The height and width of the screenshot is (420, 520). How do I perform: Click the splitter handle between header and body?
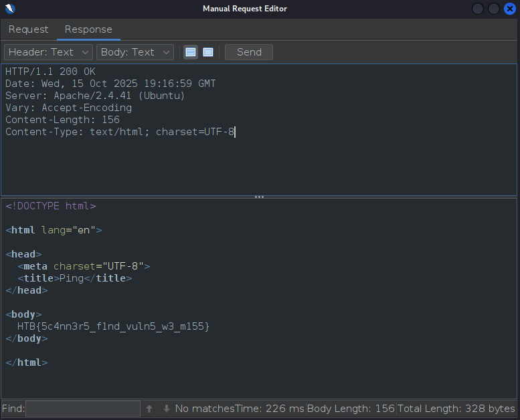pyautogui.click(x=260, y=197)
